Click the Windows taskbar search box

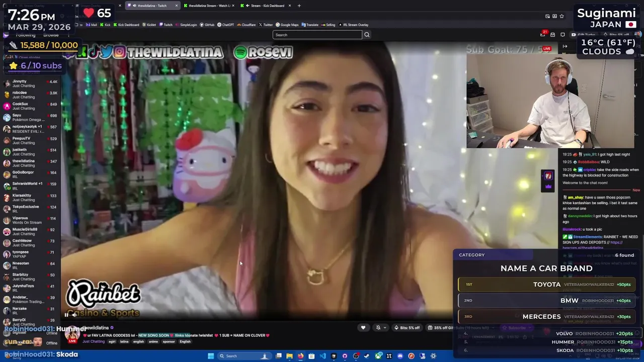pyautogui.click(x=245, y=356)
